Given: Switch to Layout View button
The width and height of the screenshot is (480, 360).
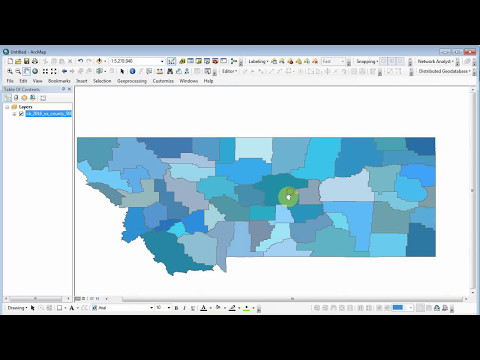Looking at the screenshot, I should [x=83, y=299].
